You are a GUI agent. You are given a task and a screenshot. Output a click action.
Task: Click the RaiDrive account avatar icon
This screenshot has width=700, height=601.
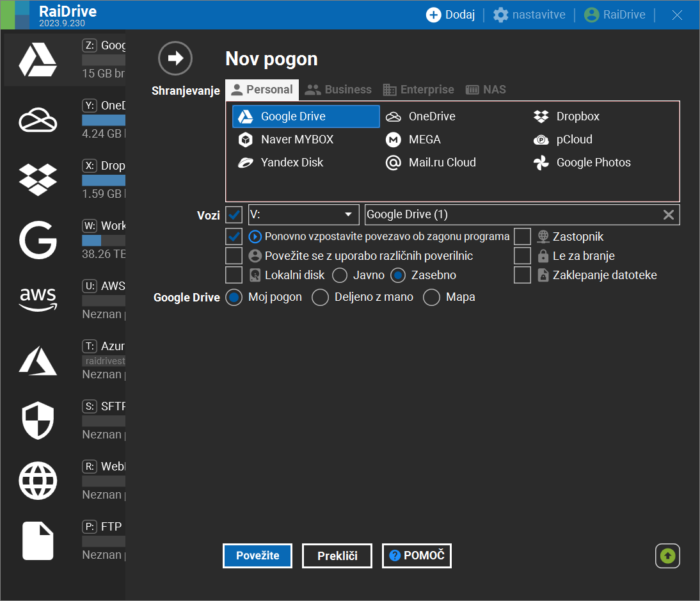click(591, 15)
